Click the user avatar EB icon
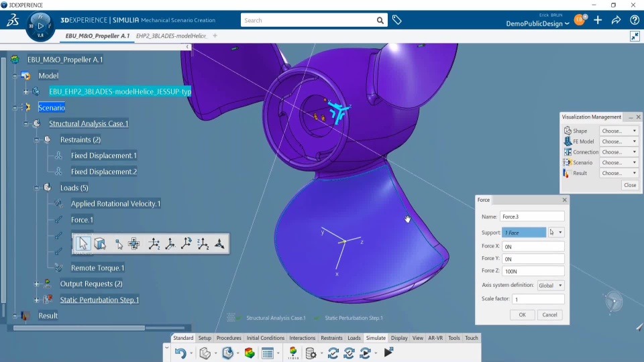 pyautogui.click(x=580, y=19)
